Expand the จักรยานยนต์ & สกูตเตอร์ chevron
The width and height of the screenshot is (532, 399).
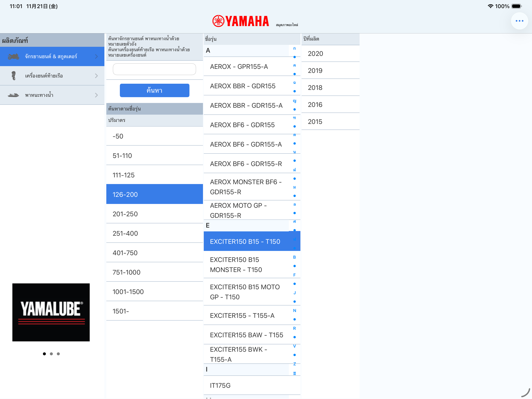tap(96, 56)
